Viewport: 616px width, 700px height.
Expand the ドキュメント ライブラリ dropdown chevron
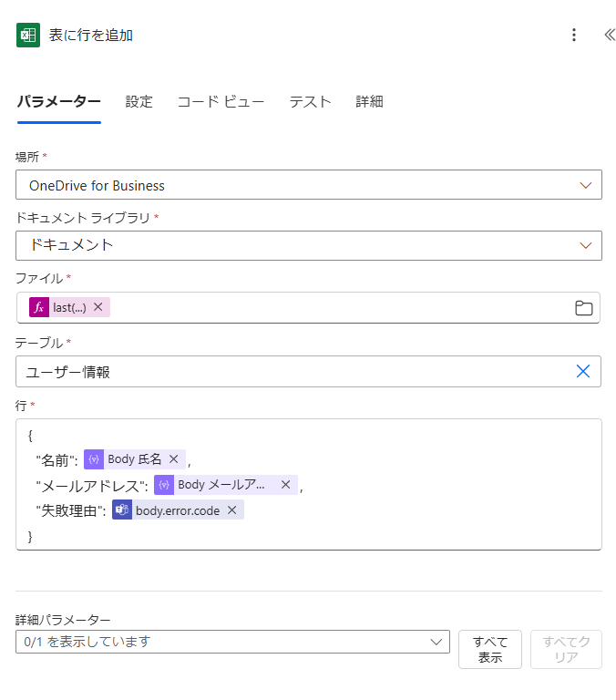(586, 245)
